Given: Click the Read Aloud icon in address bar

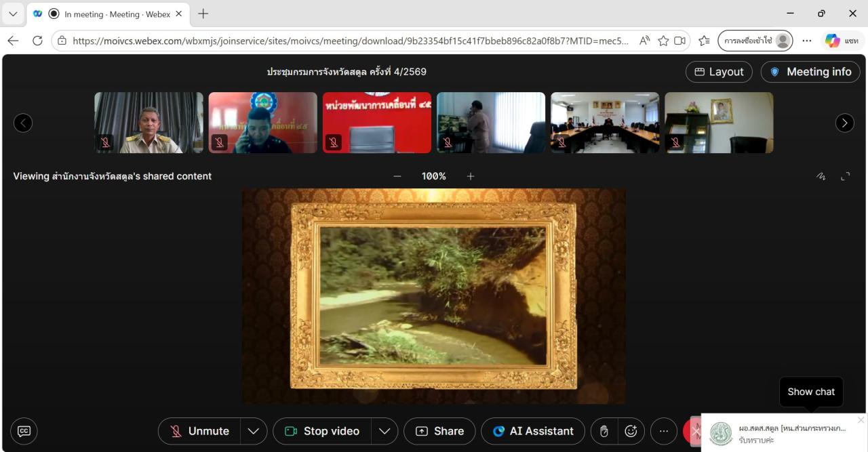Looking at the screenshot, I should click(644, 41).
